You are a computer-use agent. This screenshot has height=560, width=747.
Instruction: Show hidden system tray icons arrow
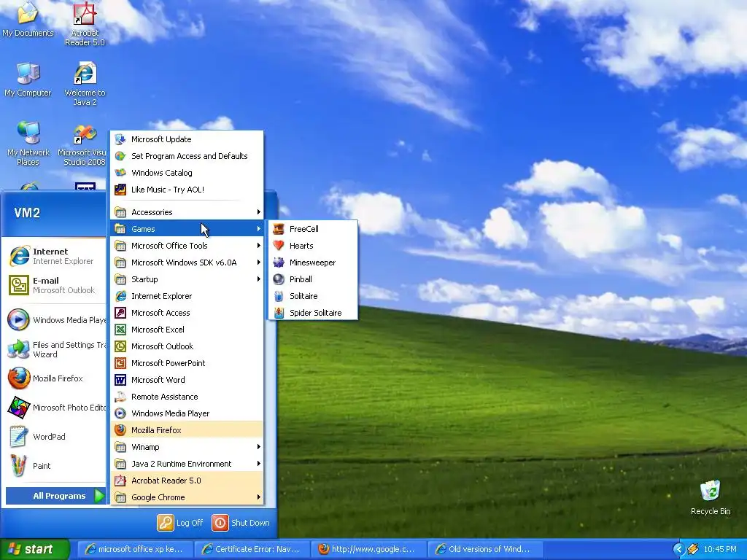pos(678,549)
